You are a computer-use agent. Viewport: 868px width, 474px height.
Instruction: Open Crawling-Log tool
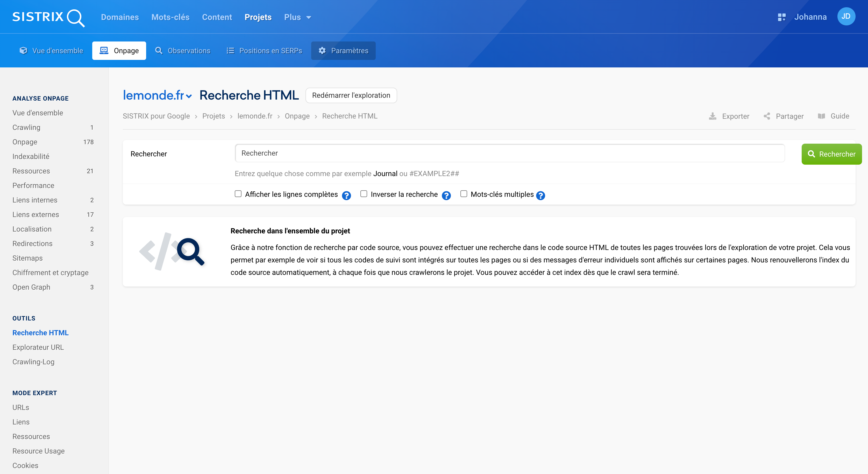pos(33,362)
